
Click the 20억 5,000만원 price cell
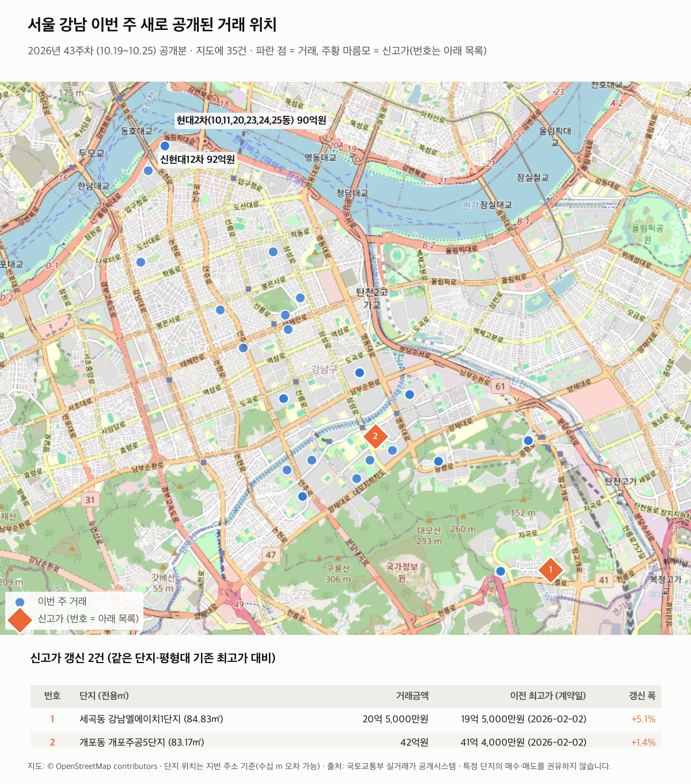[x=396, y=719]
